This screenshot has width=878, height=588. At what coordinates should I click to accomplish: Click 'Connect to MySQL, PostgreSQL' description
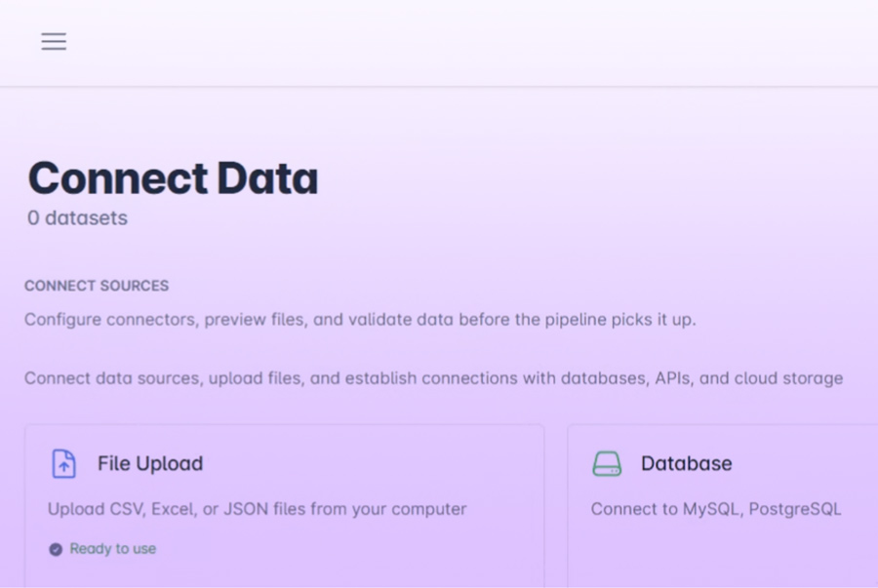716,509
